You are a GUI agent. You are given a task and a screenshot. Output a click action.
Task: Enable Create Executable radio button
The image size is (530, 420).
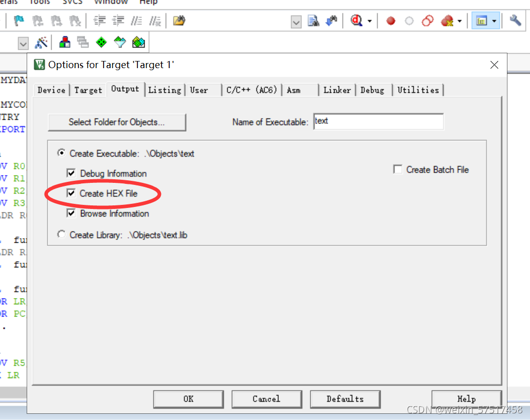[x=61, y=153]
